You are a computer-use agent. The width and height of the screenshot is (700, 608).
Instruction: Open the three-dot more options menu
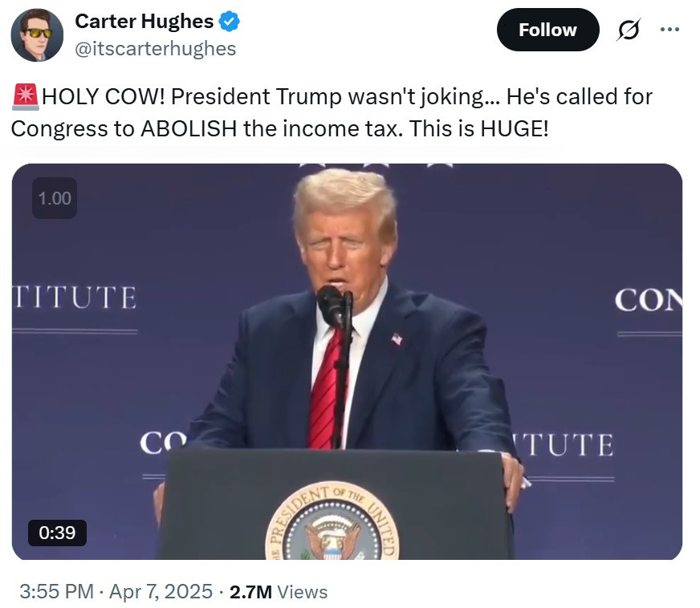[x=669, y=30]
